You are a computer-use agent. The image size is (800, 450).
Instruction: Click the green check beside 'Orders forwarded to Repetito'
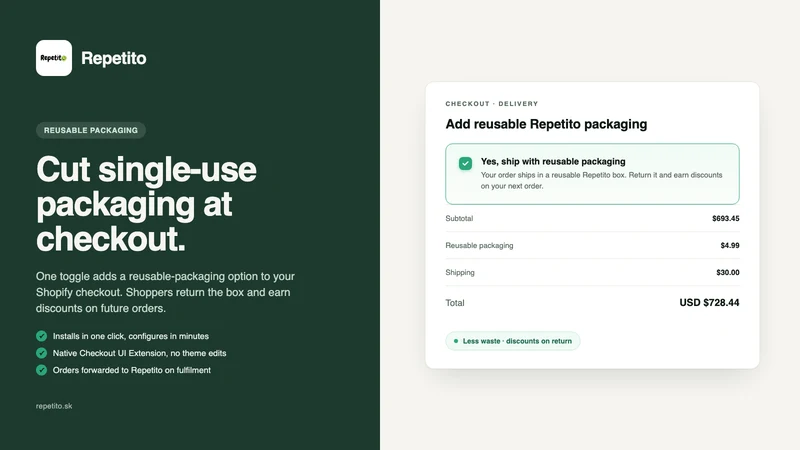click(x=41, y=370)
